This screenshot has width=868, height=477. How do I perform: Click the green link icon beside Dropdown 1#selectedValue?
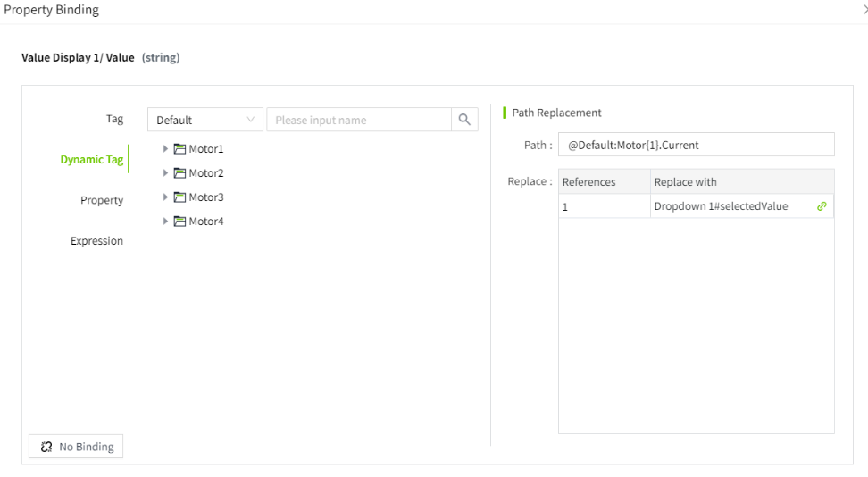pos(822,206)
